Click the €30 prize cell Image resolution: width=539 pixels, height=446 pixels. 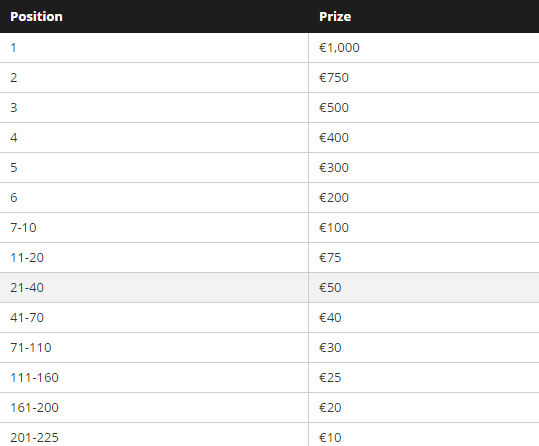point(424,347)
